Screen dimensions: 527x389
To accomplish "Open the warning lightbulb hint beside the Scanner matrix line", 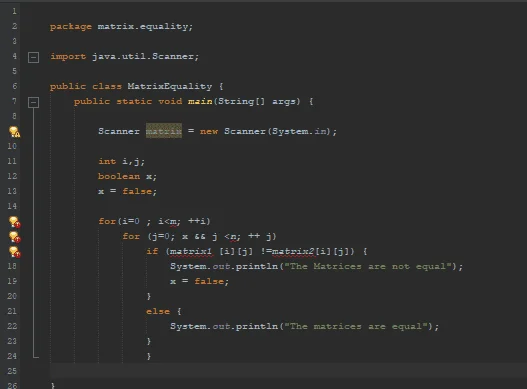I will coord(14,132).
